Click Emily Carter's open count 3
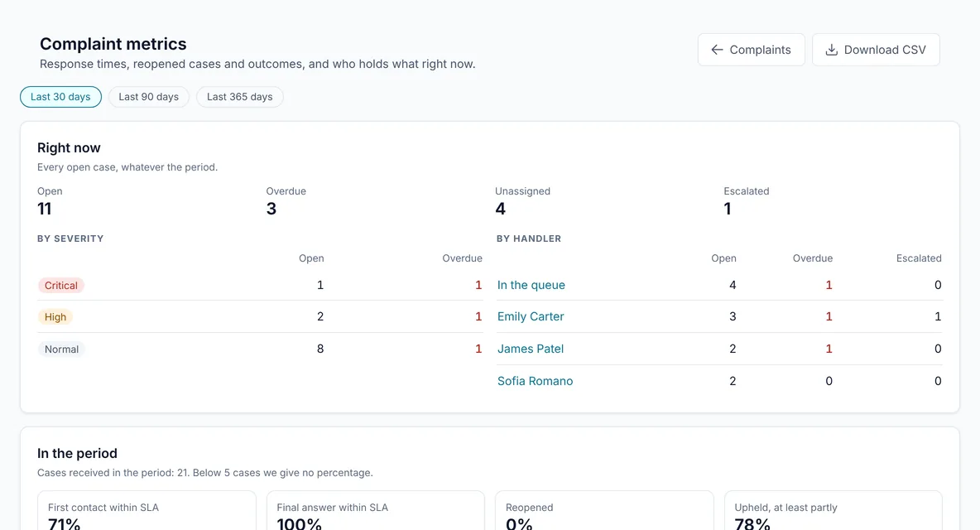This screenshot has width=980, height=530. tap(733, 317)
